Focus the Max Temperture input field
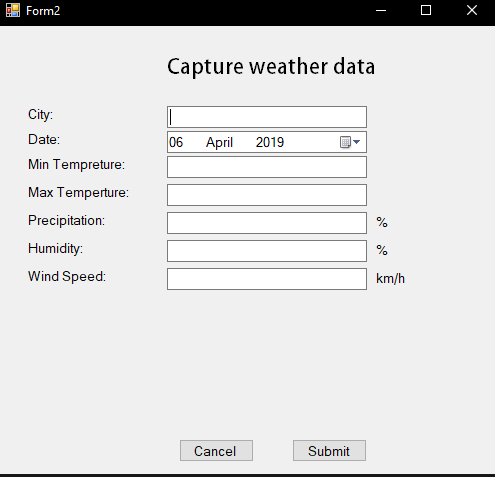Image resolution: width=495 pixels, height=477 pixels. click(267, 195)
